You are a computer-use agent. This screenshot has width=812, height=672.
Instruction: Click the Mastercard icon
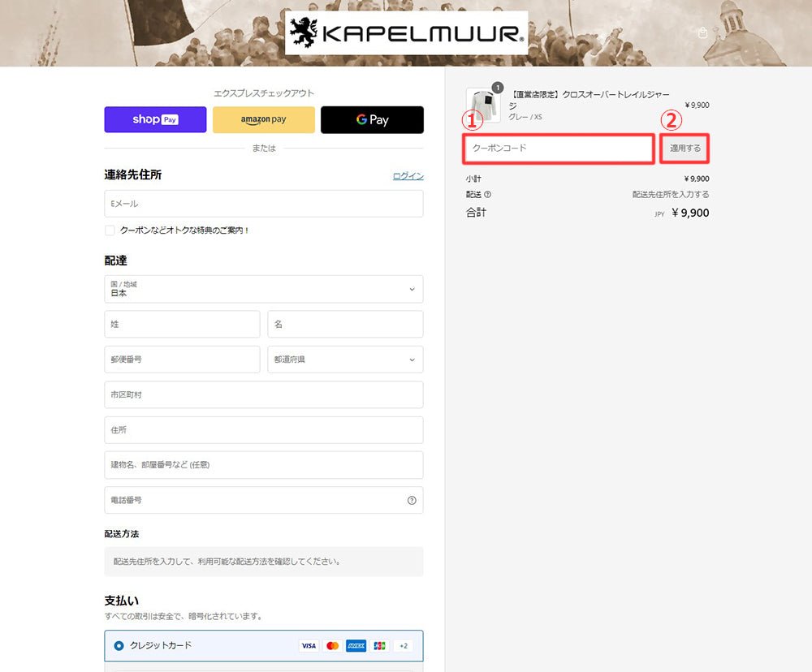pyautogui.click(x=332, y=645)
